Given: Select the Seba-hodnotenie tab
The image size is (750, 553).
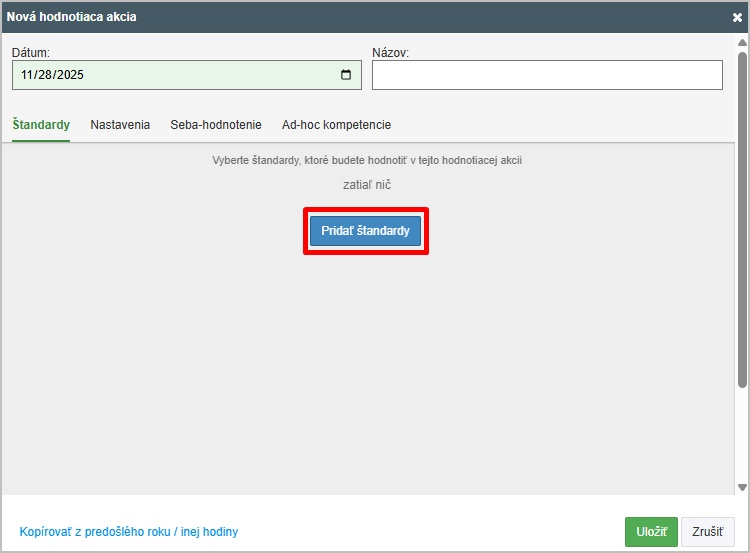Looking at the screenshot, I should (216, 125).
